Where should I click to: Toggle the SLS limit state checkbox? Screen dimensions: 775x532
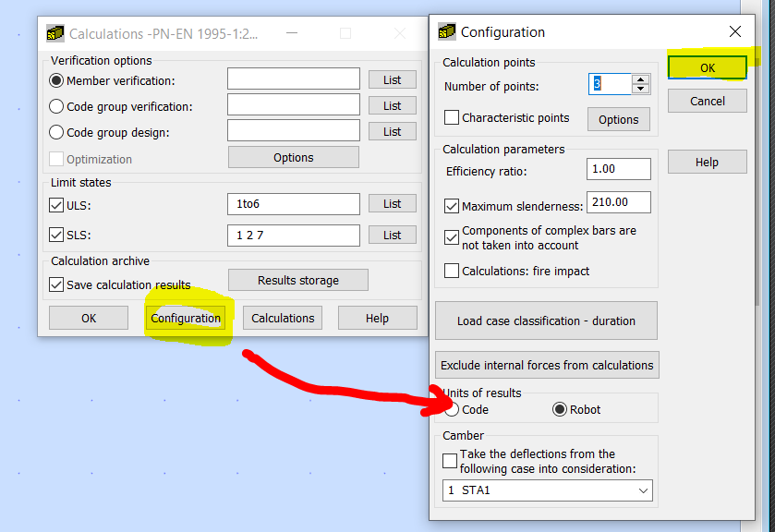click(x=56, y=235)
